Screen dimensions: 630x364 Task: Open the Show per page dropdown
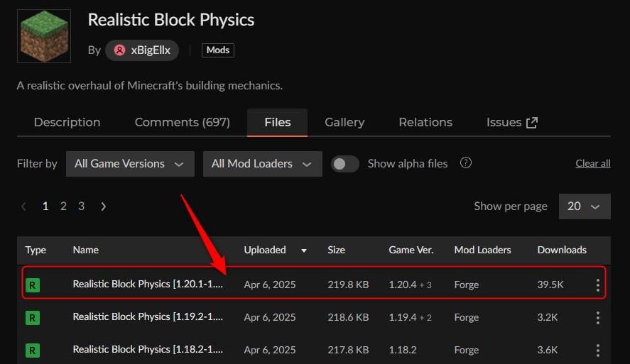[x=584, y=206]
